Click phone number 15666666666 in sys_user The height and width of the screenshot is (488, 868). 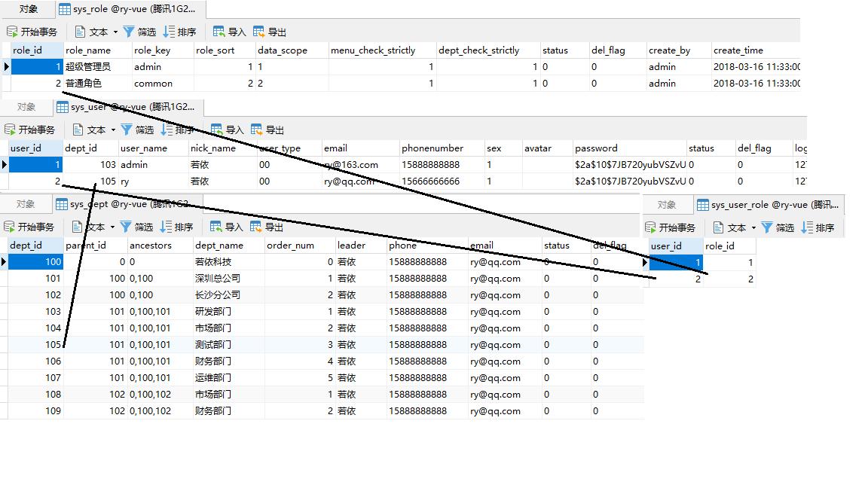(442, 181)
